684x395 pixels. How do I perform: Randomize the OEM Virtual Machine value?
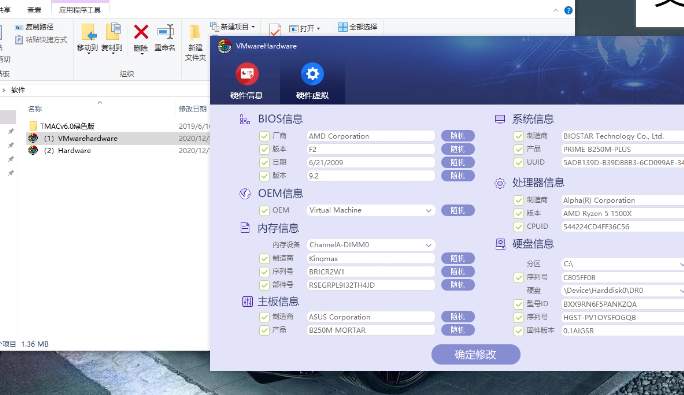pos(458,210)
